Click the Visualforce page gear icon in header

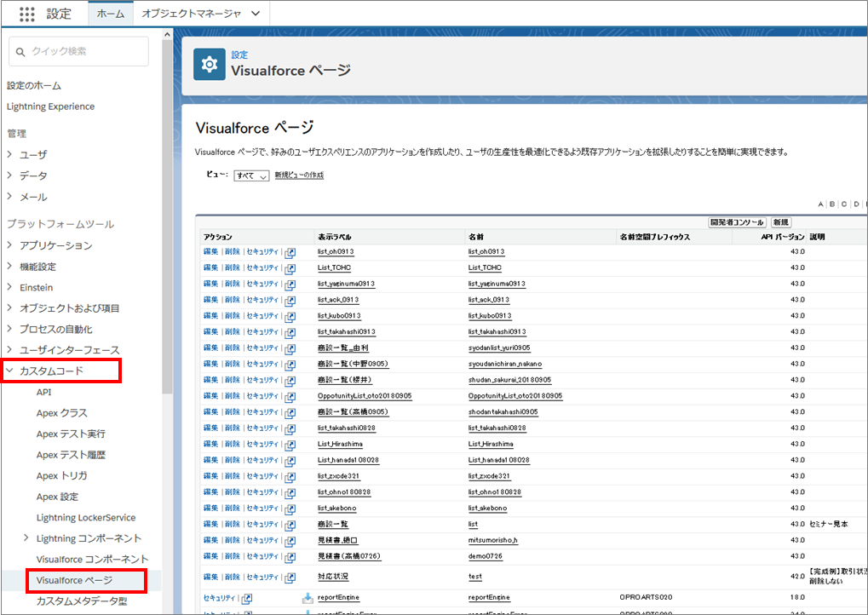pos(210,64)
